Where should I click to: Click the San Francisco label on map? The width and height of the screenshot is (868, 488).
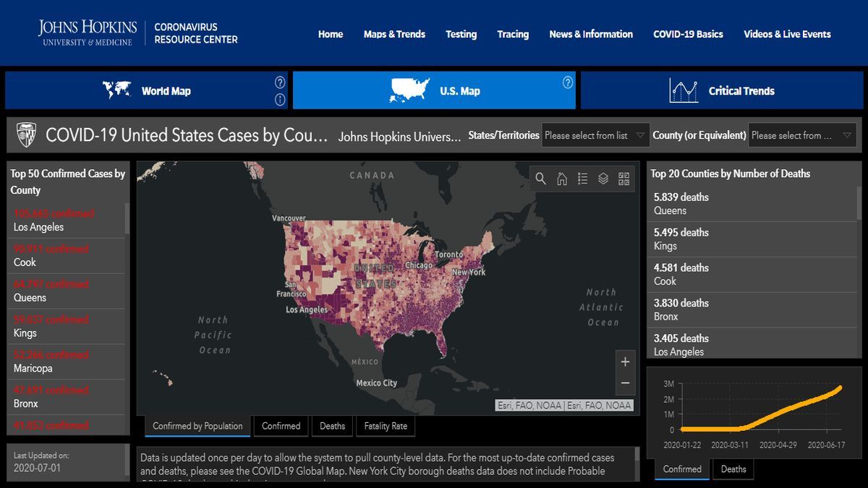pyautogui.click(x=291, y=289)
